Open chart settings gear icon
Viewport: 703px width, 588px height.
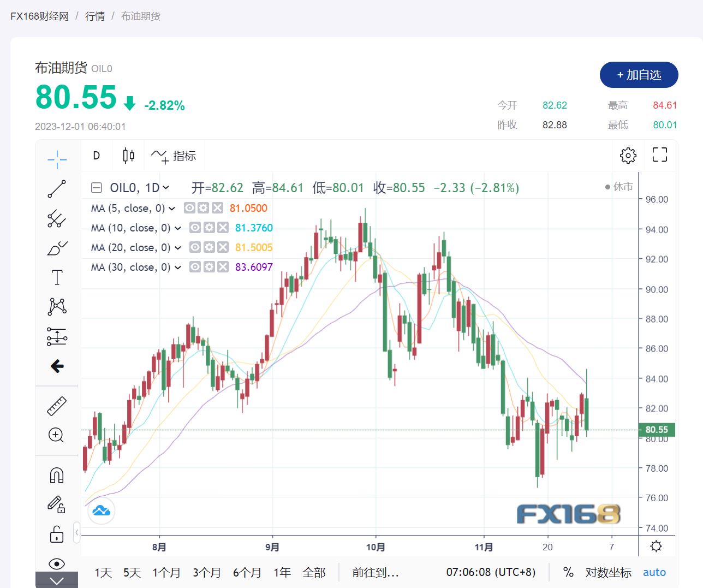(x=628, y=156)
